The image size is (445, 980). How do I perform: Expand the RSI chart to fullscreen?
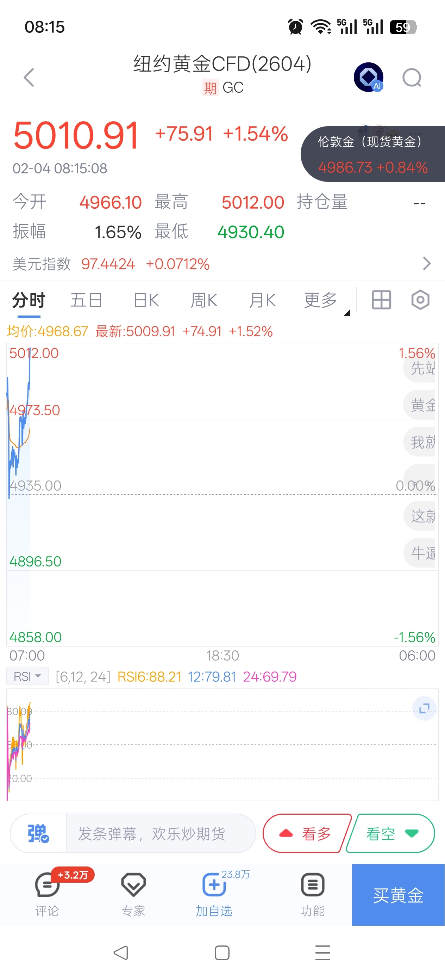(424, 708)
